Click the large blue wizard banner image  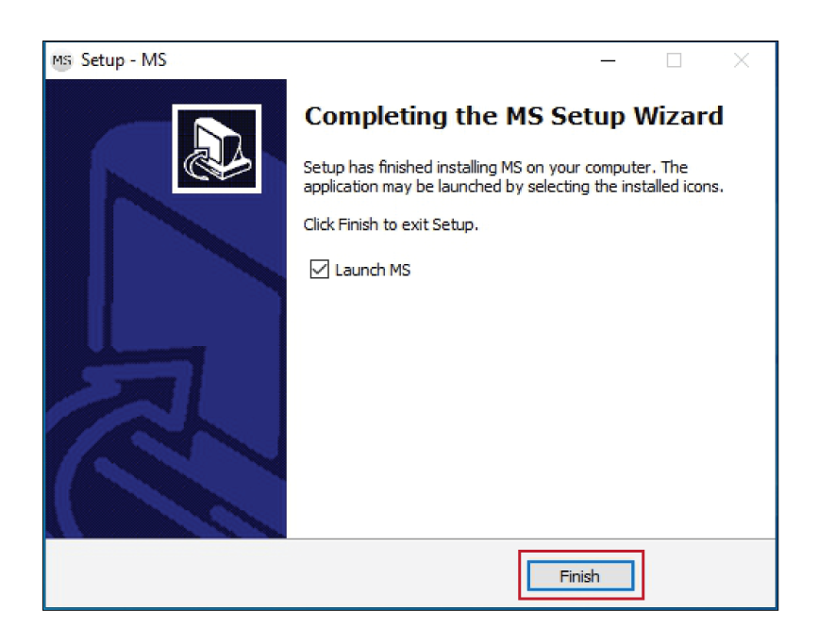166,308
